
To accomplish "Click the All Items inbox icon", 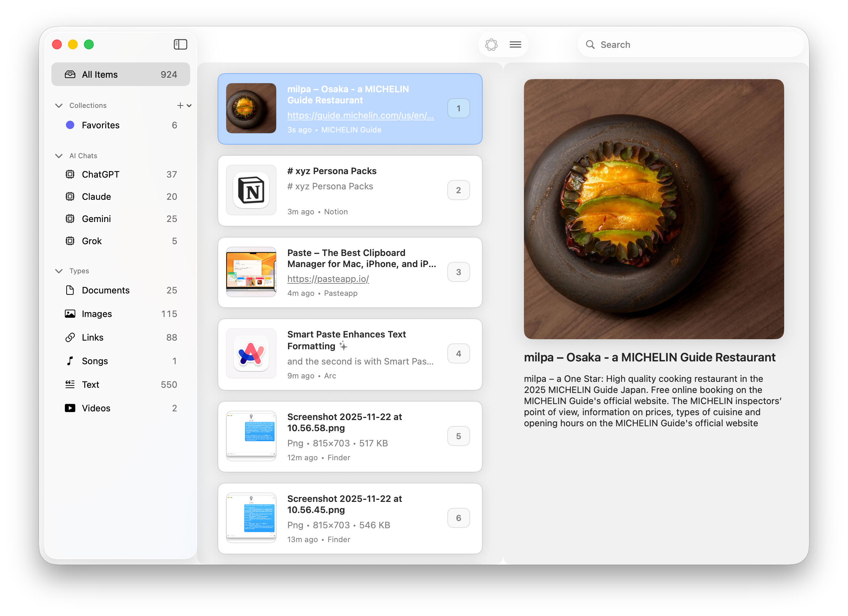I will (70, 74).
